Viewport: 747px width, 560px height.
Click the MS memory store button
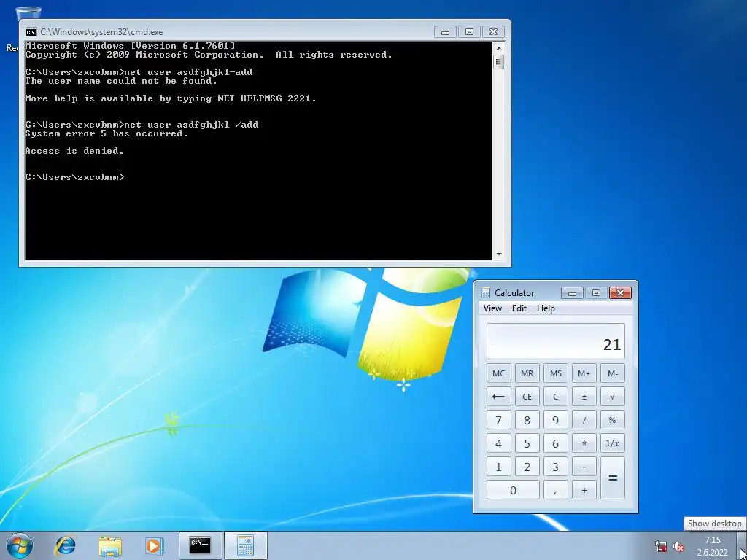555,373
